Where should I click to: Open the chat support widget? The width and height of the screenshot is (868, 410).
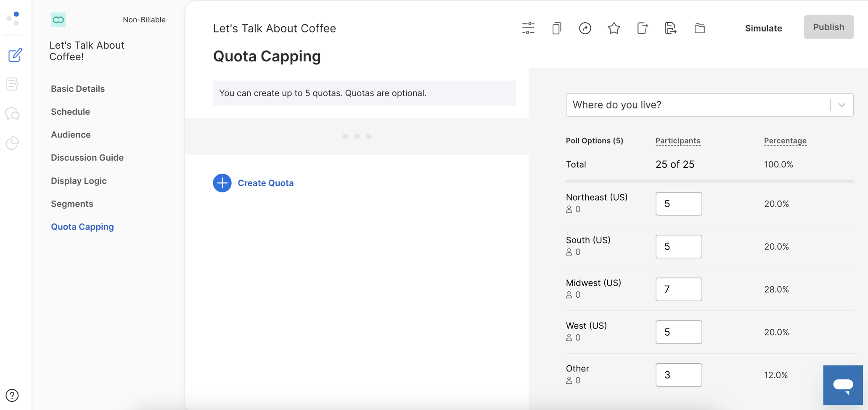coord(843,385)
